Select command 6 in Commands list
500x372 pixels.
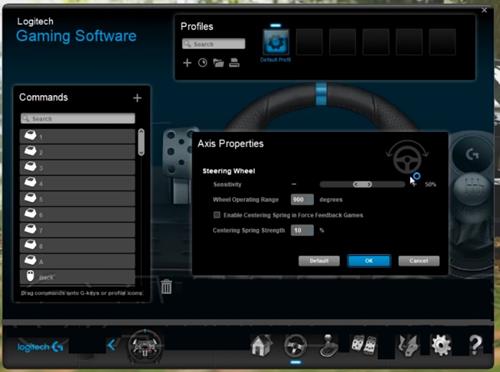point(78,214)
